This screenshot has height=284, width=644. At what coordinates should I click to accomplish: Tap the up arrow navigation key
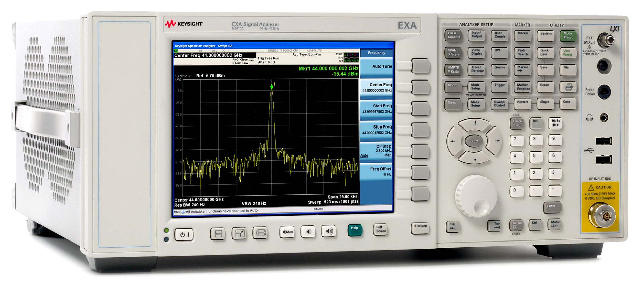(x=475, y=124)
